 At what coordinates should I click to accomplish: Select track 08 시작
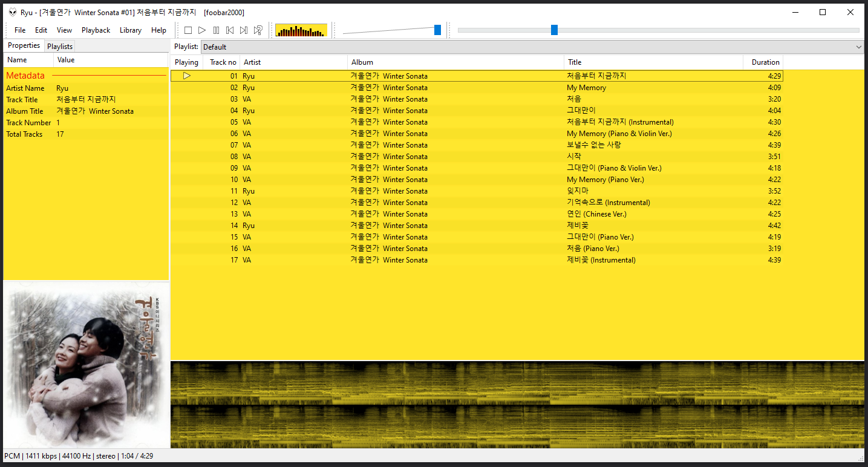[477, 157]
